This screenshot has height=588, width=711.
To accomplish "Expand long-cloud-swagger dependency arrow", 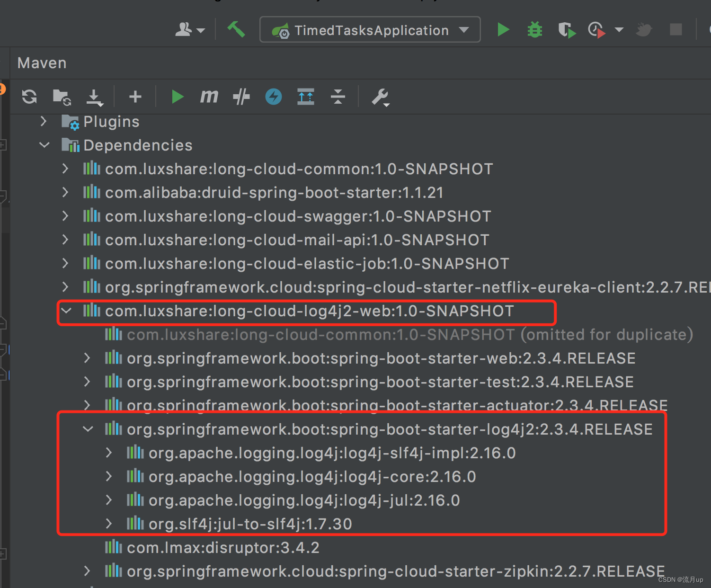I will (65, 216).
